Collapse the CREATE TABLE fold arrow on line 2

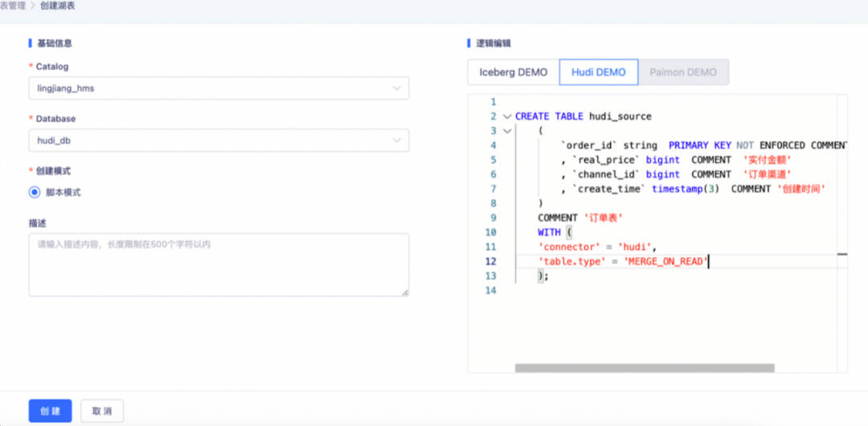(507, 117)
